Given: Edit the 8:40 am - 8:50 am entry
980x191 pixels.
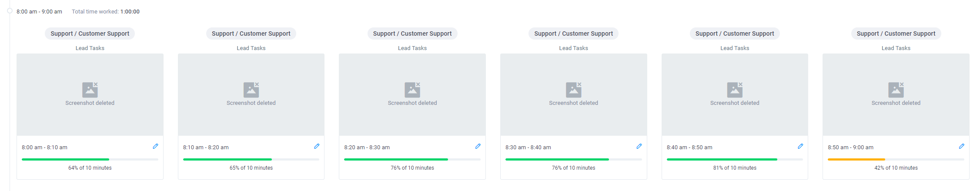Looking at the screenshot, I should tap(800, 147).
